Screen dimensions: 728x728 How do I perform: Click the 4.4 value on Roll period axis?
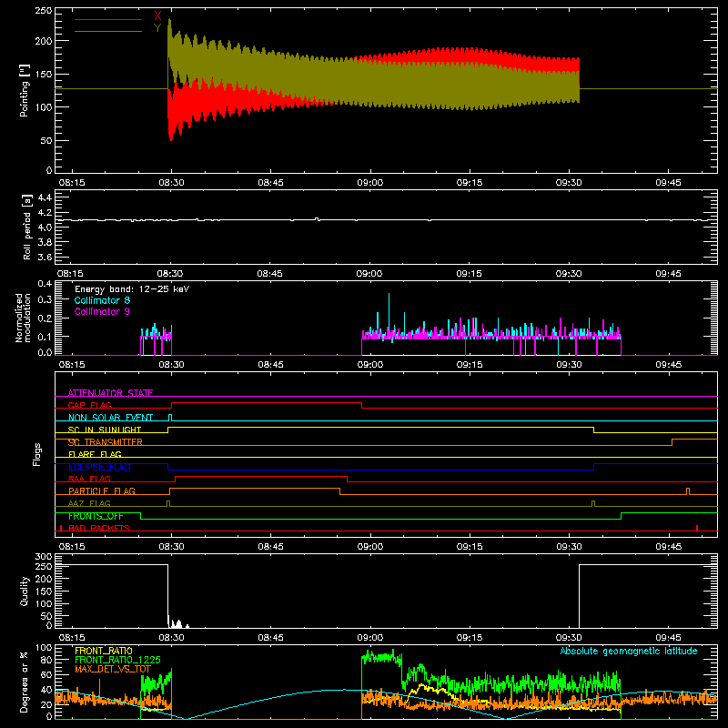pyautogui.click(x=45, y=197)
